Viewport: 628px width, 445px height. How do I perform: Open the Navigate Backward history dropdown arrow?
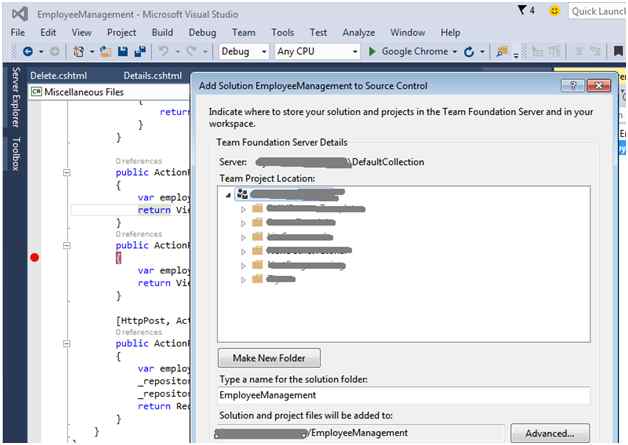coord(41,52)
